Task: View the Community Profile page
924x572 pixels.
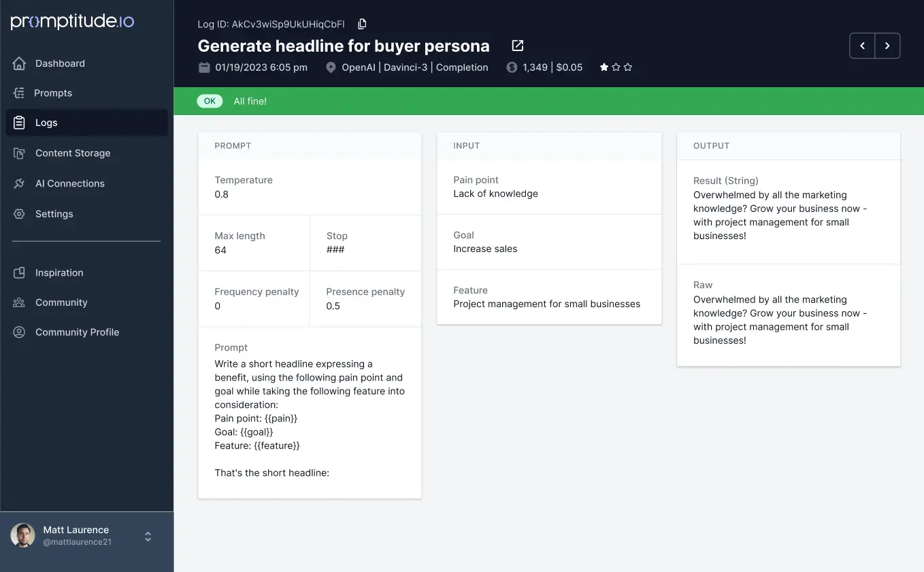Action: tap(77, 332)
